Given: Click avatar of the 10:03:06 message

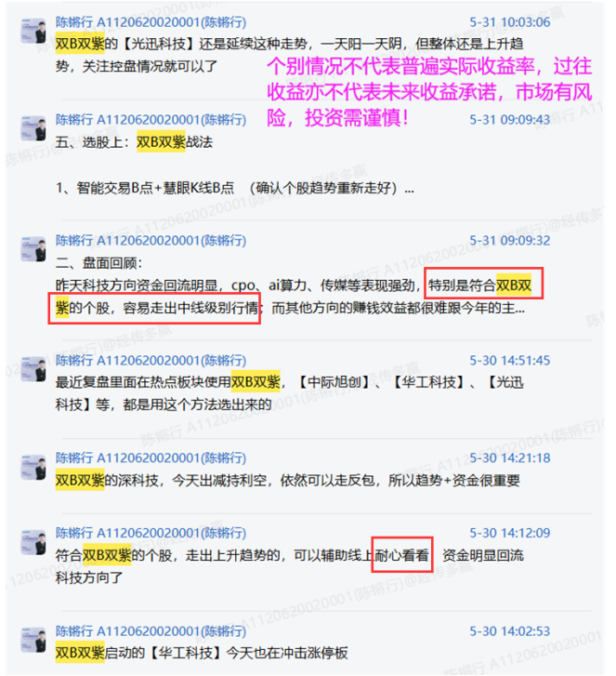Looking at the screenshot, I should [33, 31].
